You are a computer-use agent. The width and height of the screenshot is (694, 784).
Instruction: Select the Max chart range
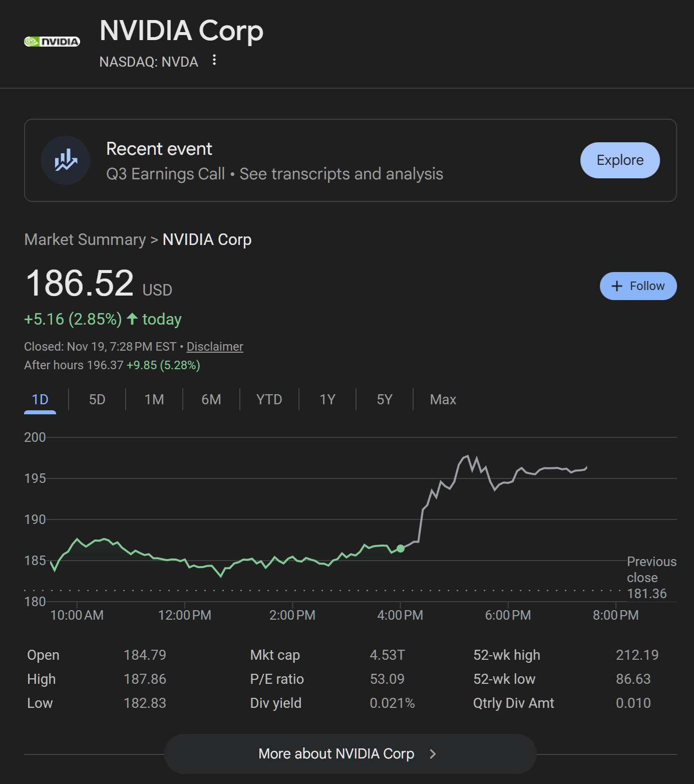[443, 400]
